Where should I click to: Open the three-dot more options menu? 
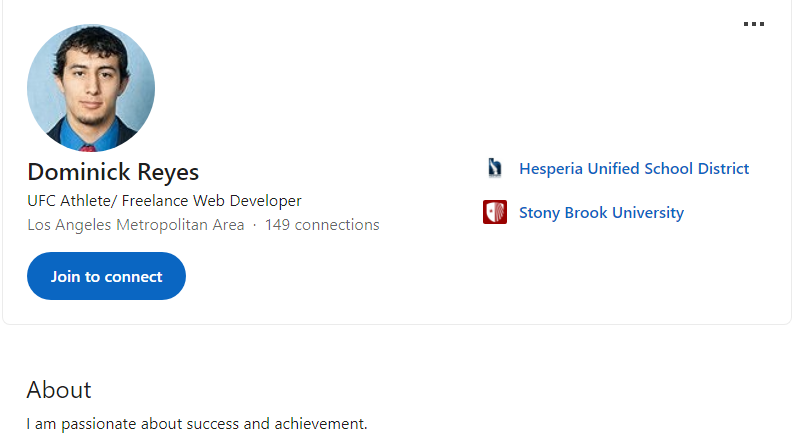[753, 24]
